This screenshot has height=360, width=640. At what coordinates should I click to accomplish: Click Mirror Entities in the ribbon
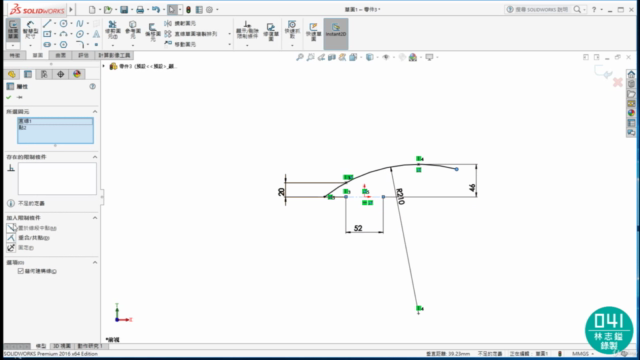click(180, 24)
